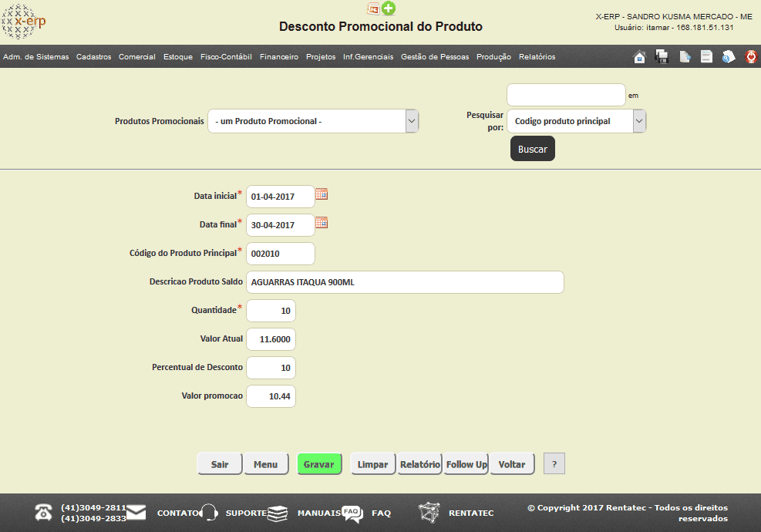The width and height of the screenshot is (761, 532).
Task: Click the Código do Produto Principal field
Action: 281,254
